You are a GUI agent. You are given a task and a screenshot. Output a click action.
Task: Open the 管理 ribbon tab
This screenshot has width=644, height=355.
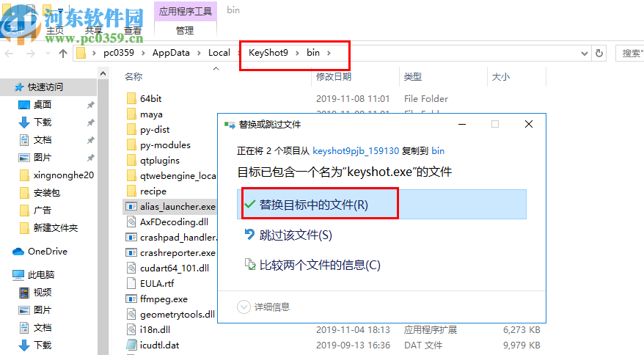[x=185, y=30]
